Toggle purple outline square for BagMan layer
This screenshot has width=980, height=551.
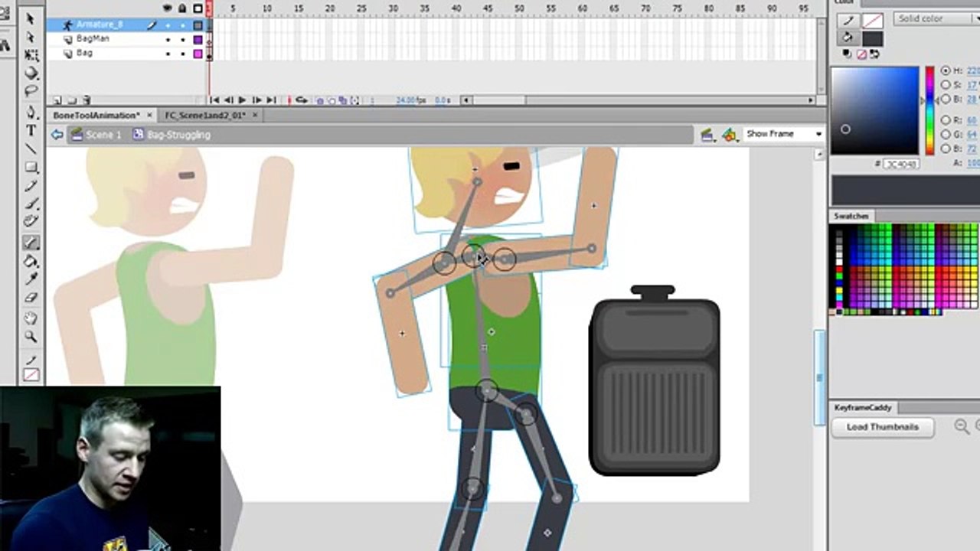(x=198, y=39)
